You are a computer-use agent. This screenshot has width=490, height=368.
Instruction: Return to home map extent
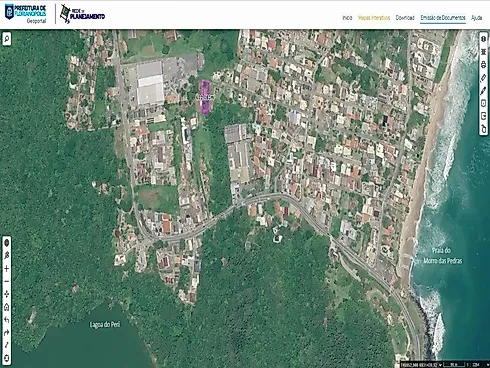tap(7, 307)
